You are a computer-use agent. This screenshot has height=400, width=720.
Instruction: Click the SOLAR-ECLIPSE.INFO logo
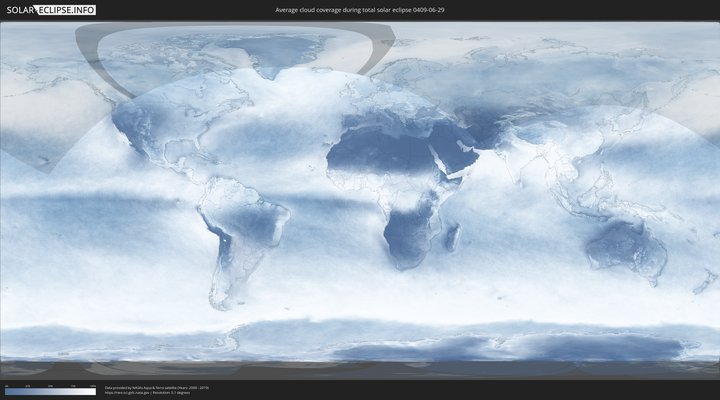pos(51,10)
